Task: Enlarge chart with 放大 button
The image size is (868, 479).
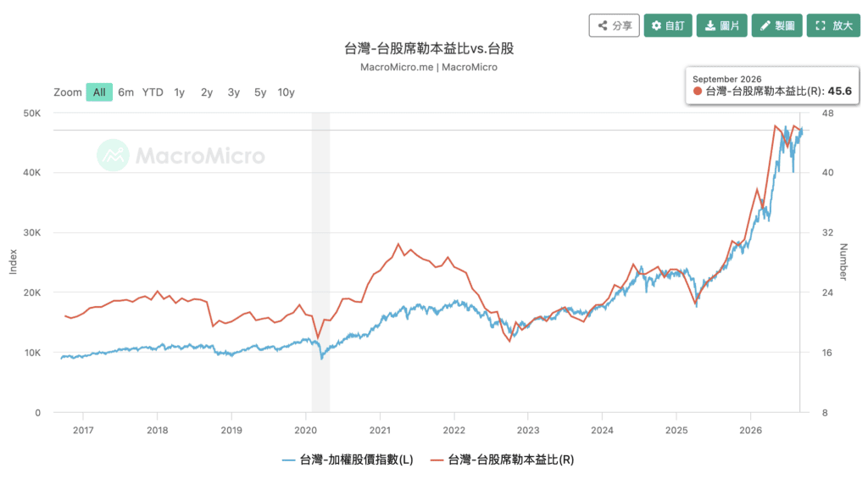Action: [833, 25]
